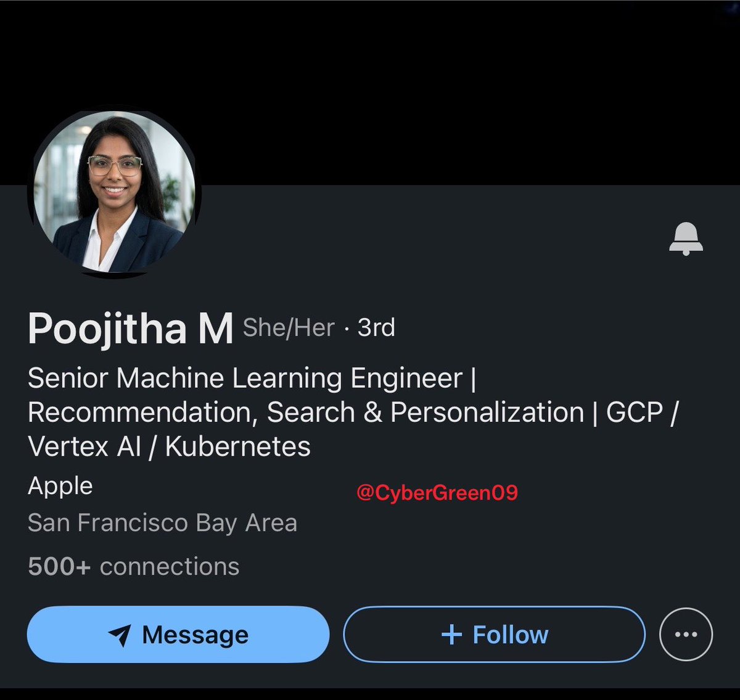Open the 500+ connections link
740x700 pixels.
[134, 566]
